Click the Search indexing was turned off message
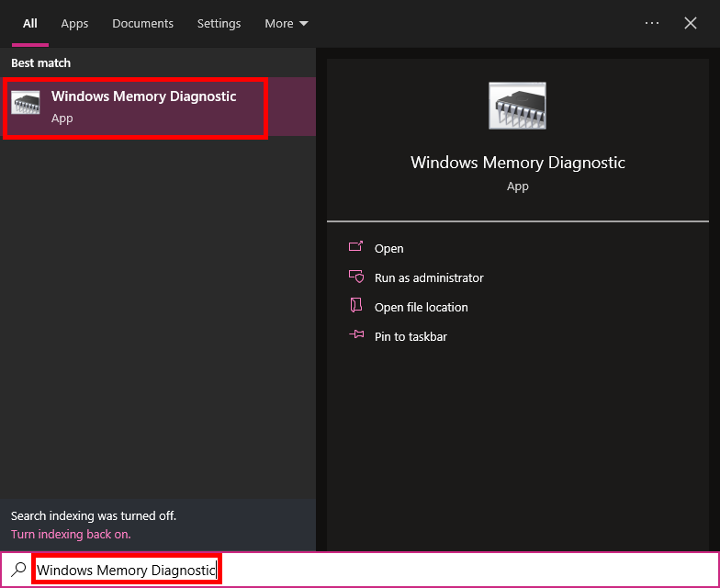This screenshot has height=588, width=720. 94,516
